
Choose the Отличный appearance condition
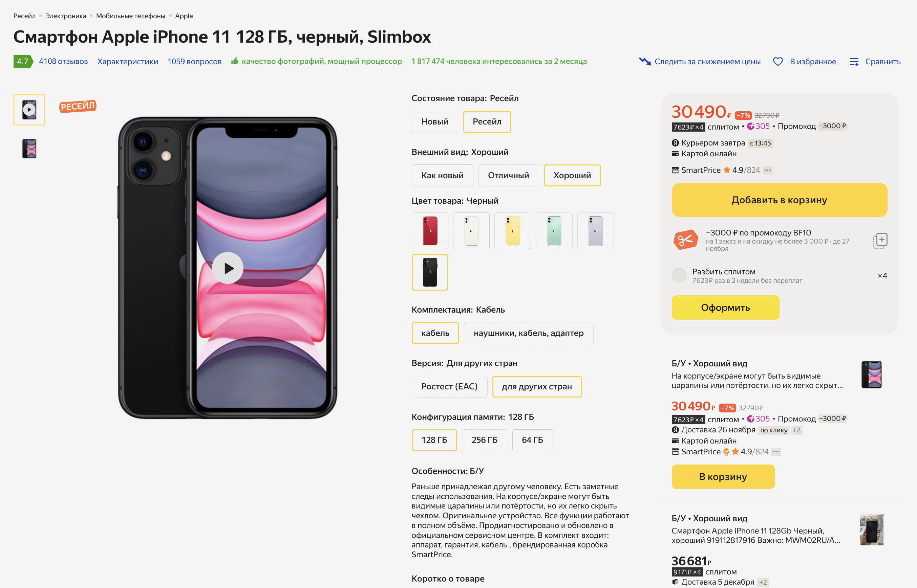pyautogui.click(x=508, y=176)
